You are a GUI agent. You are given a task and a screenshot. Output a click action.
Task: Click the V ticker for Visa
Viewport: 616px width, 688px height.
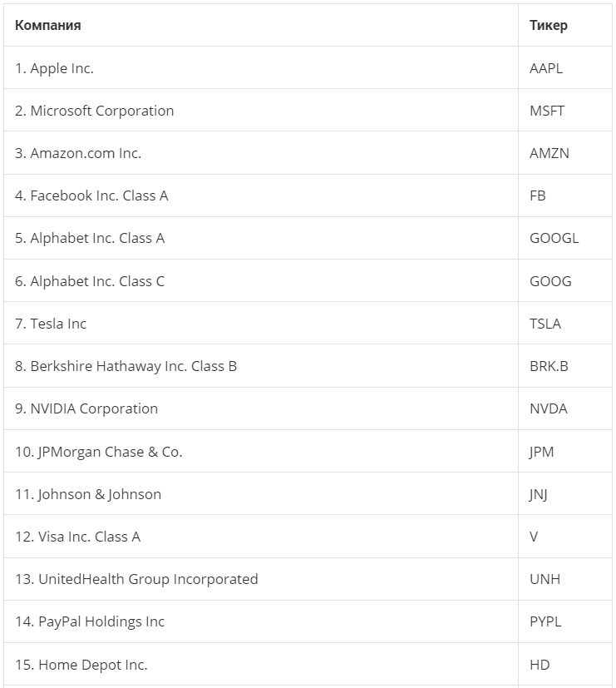pos(534,537)
